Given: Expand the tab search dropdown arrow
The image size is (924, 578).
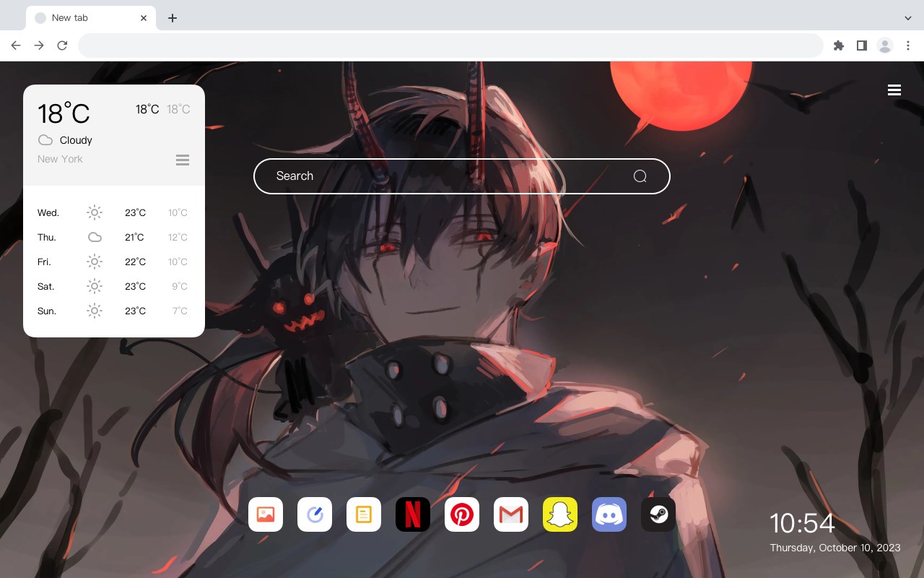Looking at the screenshot, I should [908, 18].
